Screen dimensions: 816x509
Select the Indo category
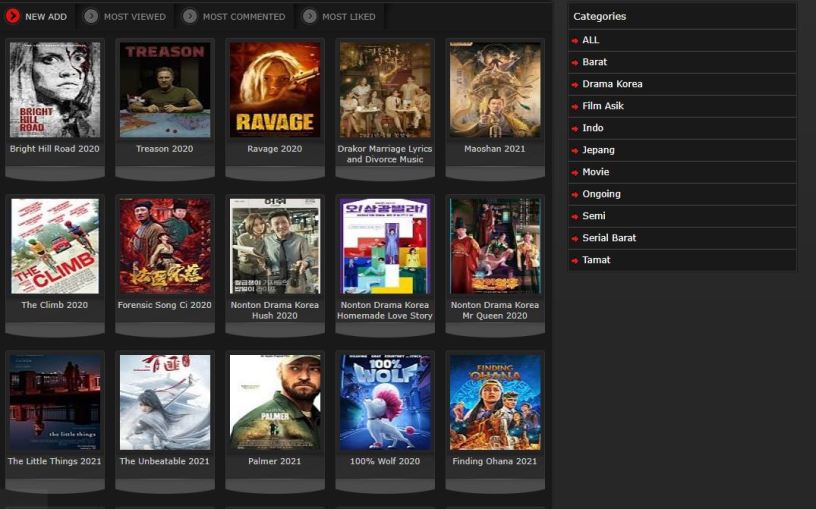(x=682, y=128)
